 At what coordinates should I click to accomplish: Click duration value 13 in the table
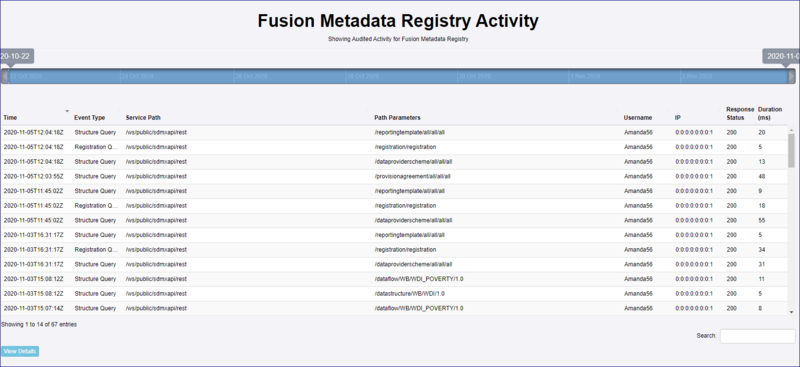click(761, 162)
